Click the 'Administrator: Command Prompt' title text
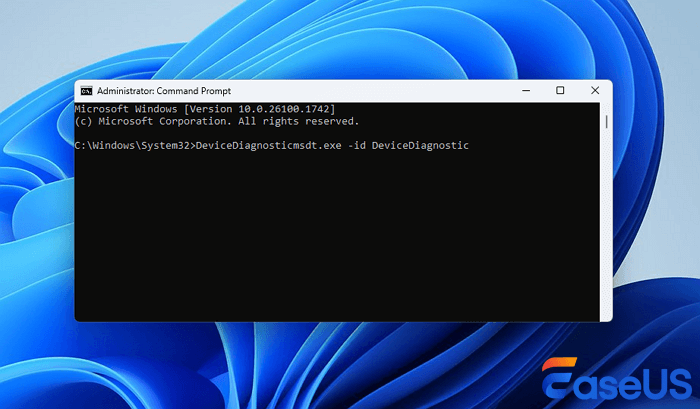Viewport: 700px width, 409px height. tap(164, 91)
